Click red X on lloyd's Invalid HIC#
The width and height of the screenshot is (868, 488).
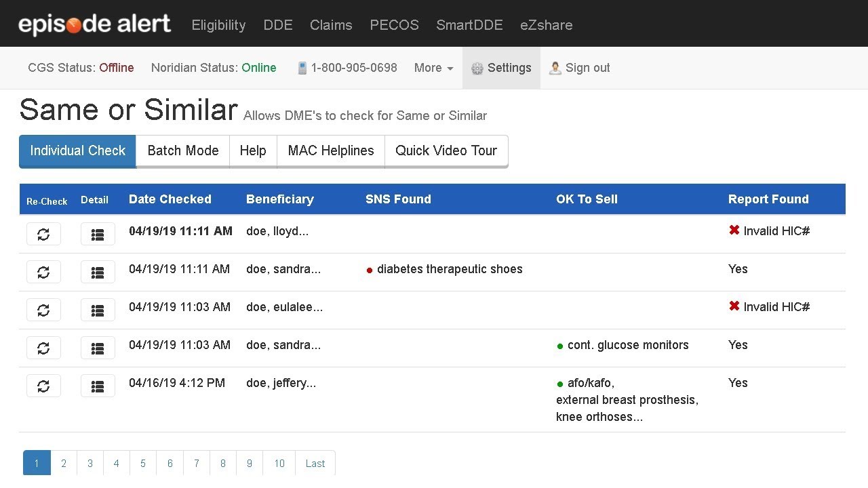coord(734,230)
